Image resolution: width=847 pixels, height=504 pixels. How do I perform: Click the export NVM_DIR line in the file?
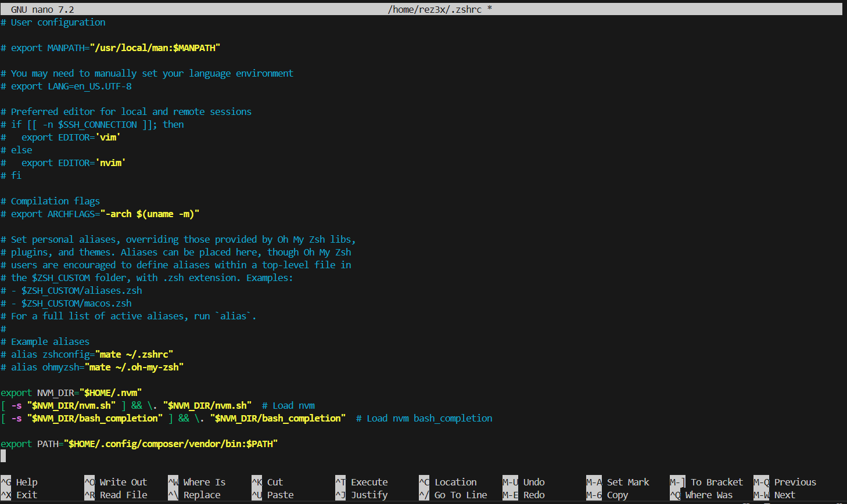point(70,393)
